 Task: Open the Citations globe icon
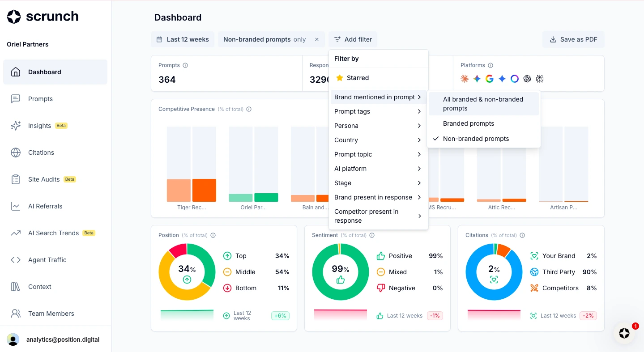[x=16, y=153]
